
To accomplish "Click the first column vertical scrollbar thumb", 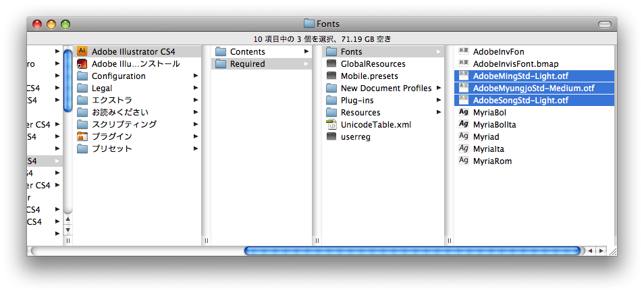I will 68,80.
